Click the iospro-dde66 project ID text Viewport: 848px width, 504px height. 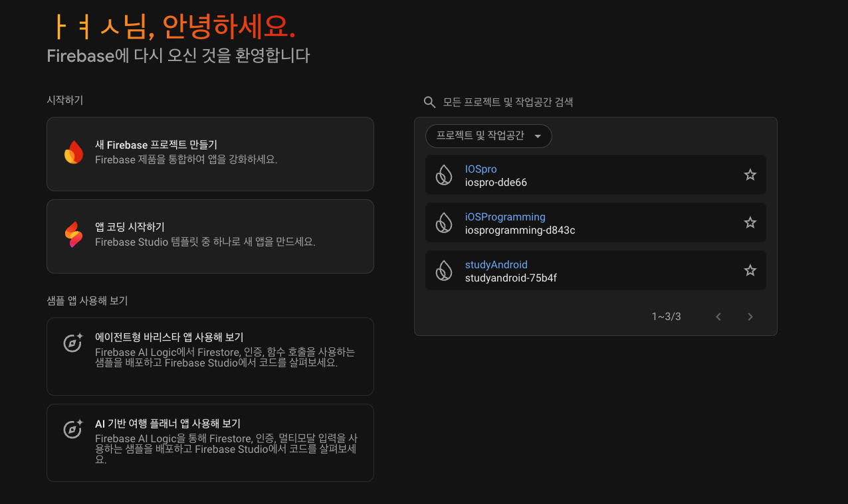pyautogui.click(x=496, y=182)
